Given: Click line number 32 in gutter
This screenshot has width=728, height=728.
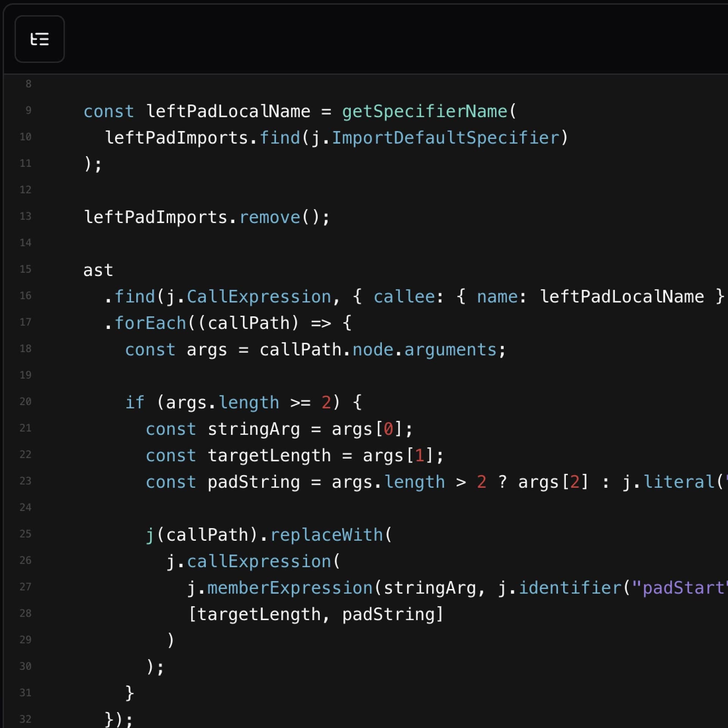Looking at the screenshot, I should tap(25, 719).
